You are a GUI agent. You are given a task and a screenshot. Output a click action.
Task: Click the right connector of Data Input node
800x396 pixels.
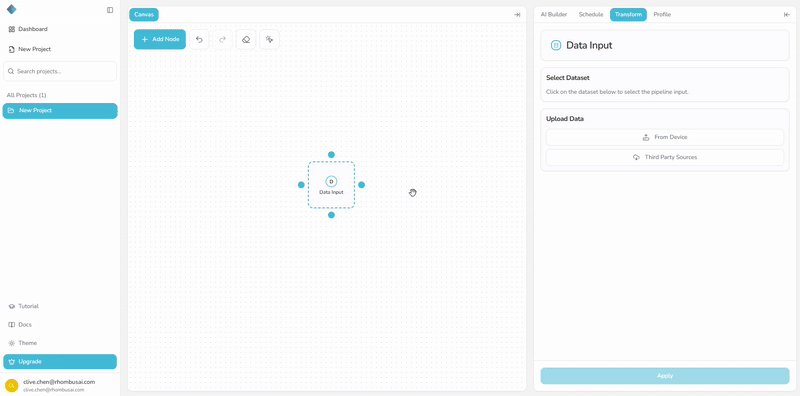(x=361, y=185)
